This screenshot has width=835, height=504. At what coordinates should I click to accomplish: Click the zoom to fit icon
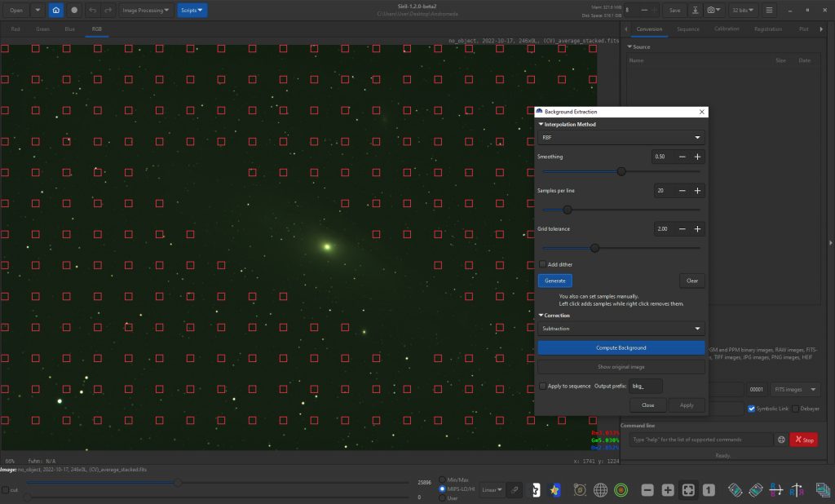tap(688, 489)
